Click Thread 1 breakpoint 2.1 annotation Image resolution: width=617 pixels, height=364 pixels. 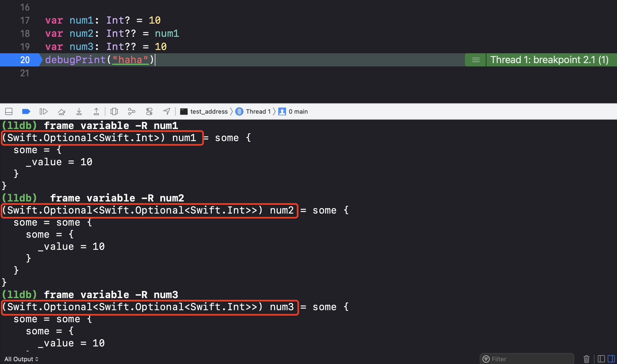[549, 60]
